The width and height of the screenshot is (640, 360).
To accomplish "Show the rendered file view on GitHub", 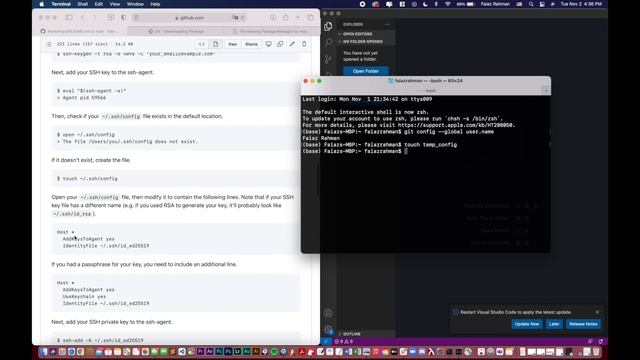I will coord(216,44).
